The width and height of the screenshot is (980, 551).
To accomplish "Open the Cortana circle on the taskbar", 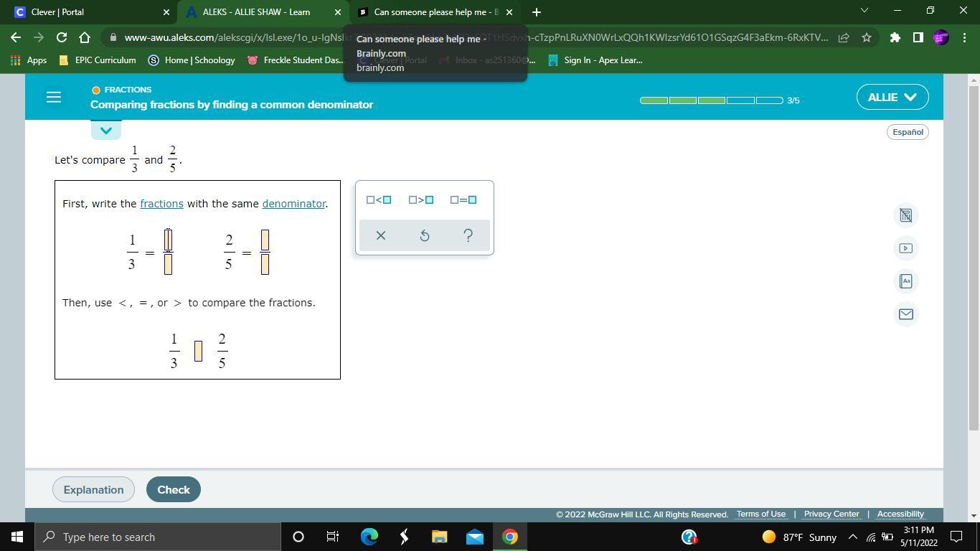I will click(298, 537).
